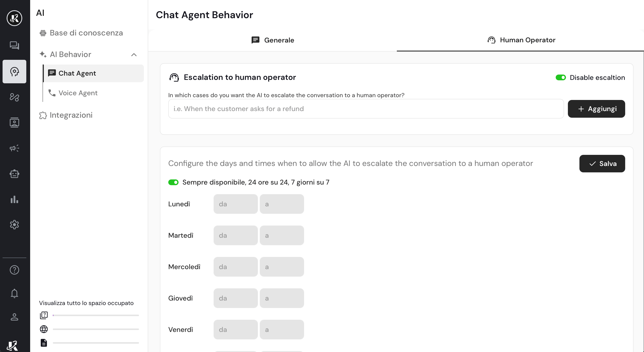The width and height of the screenshot is (644, 352).
Task: Toggle the Disable escalation switch
Action: click(560, 78)
